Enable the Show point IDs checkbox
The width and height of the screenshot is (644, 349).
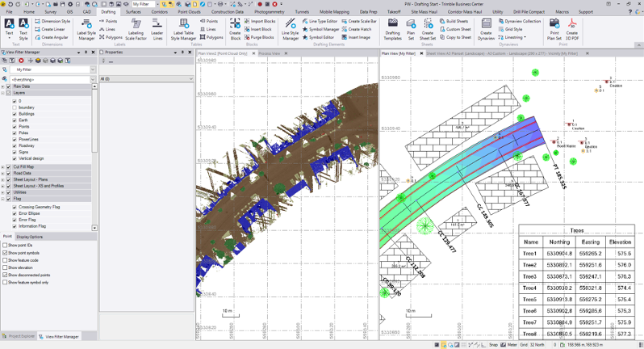(x=5, y=245)
